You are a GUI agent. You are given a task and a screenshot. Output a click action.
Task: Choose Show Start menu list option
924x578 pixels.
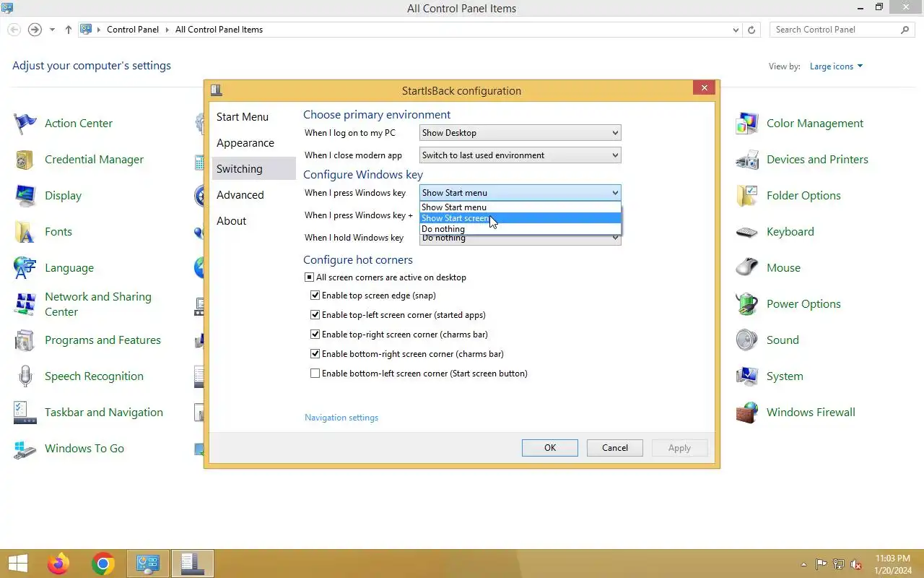pos(520,207)
